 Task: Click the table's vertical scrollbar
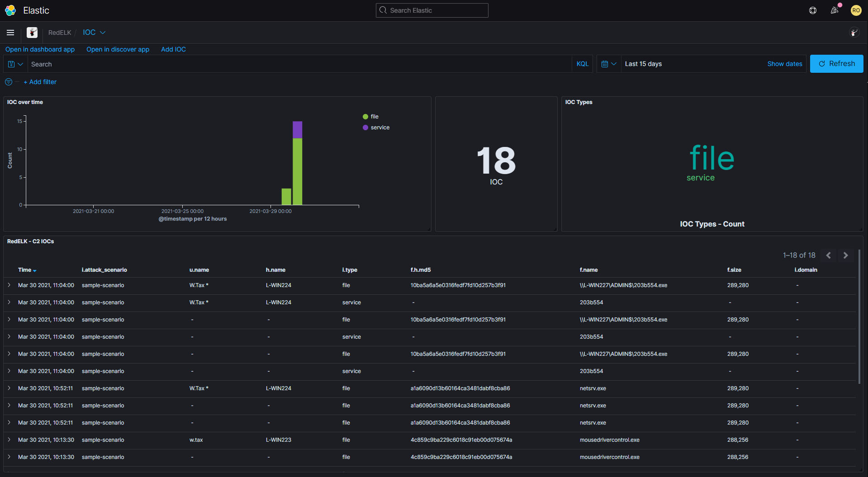(x=859, y=316)
